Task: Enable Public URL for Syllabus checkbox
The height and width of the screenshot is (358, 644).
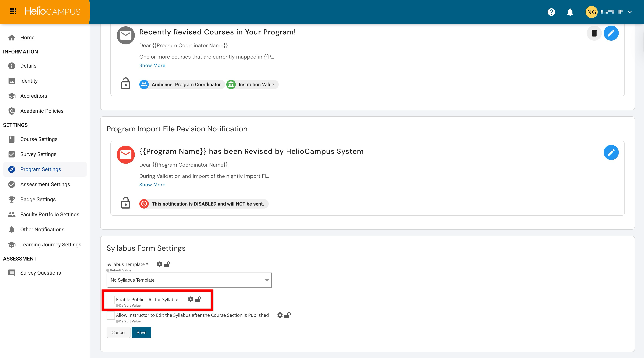Action: 111,299
